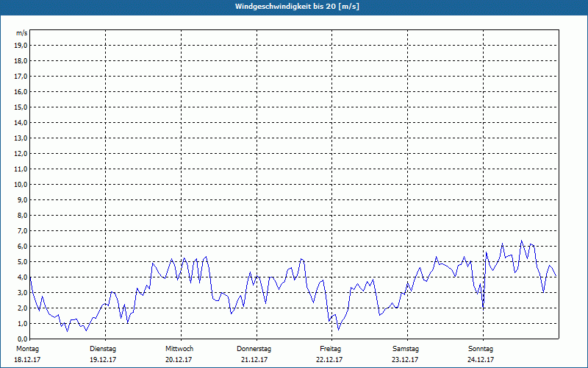Select the 4,0 axis value
This screenshot has height=368, width=588.
[22, 277]
